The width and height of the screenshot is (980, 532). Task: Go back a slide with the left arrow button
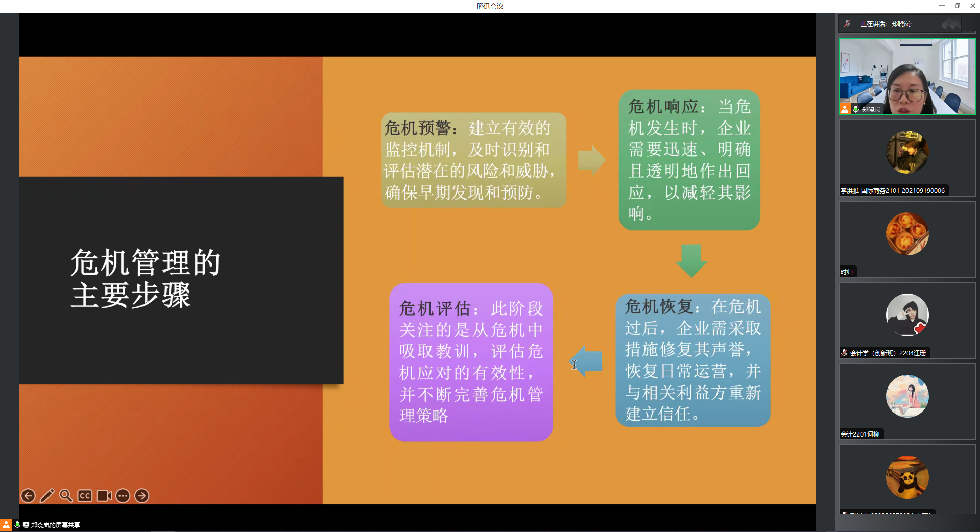coord(28,495)
